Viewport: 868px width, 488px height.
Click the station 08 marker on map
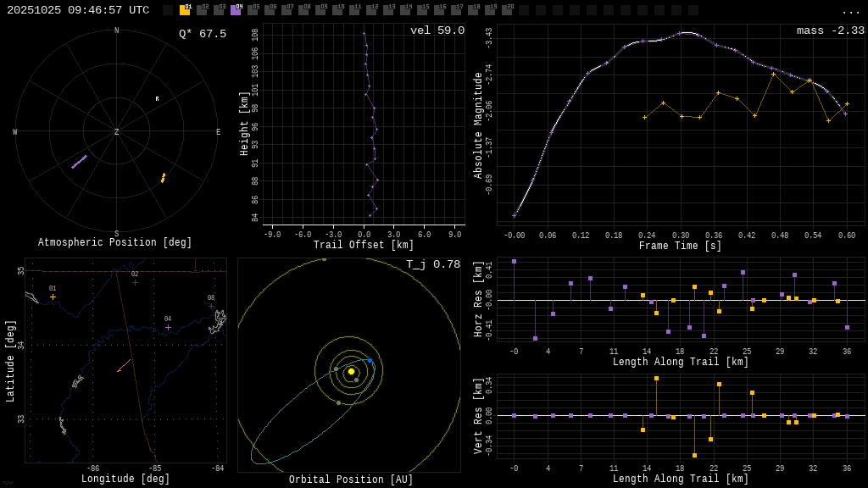pyautogui.click(x=211, y=306)
